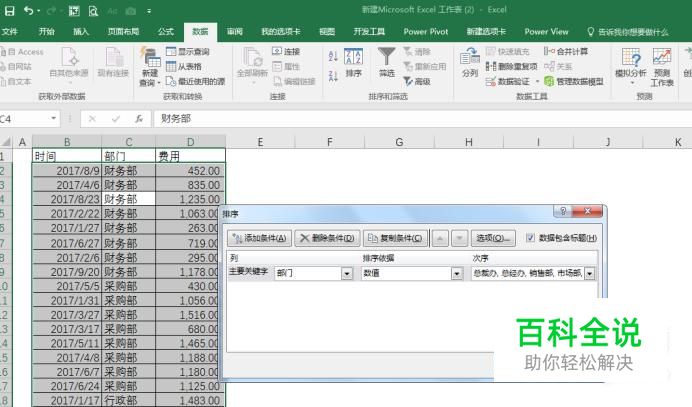Click the Print Preview icon in title bar
The height and width of the screenshot is (407, 692).
pyautogui.click(x=93, y=11)
